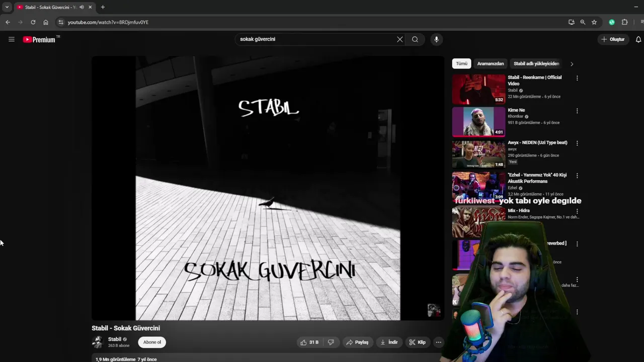The height and width of the screenshot is (362, 644).
Task: Open a new browser tab with plus
Action: [103, 7]
